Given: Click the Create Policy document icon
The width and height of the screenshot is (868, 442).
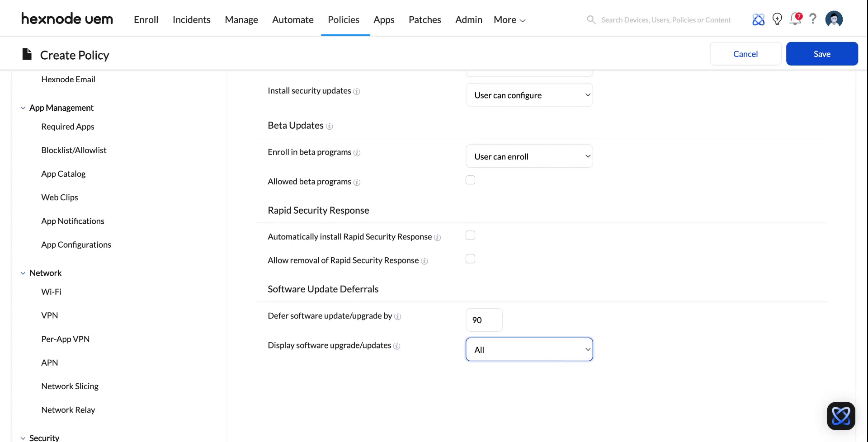Looking at the screenshot, I should coord(27,53).
